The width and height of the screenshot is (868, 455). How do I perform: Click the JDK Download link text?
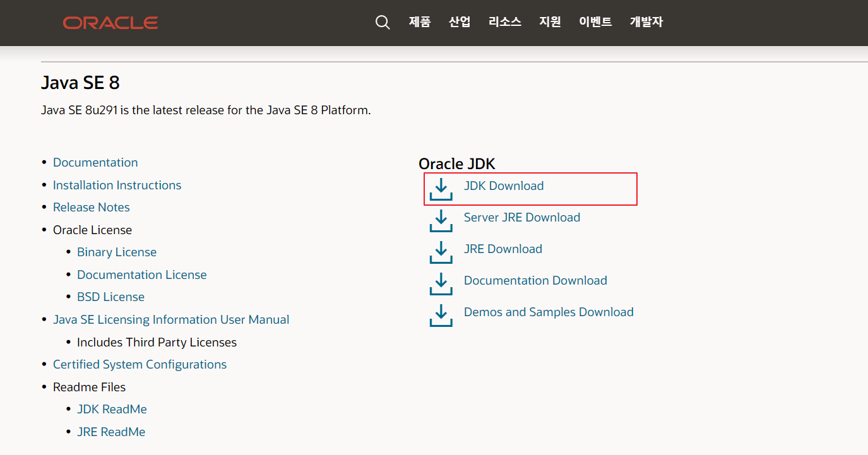(504, 186)
